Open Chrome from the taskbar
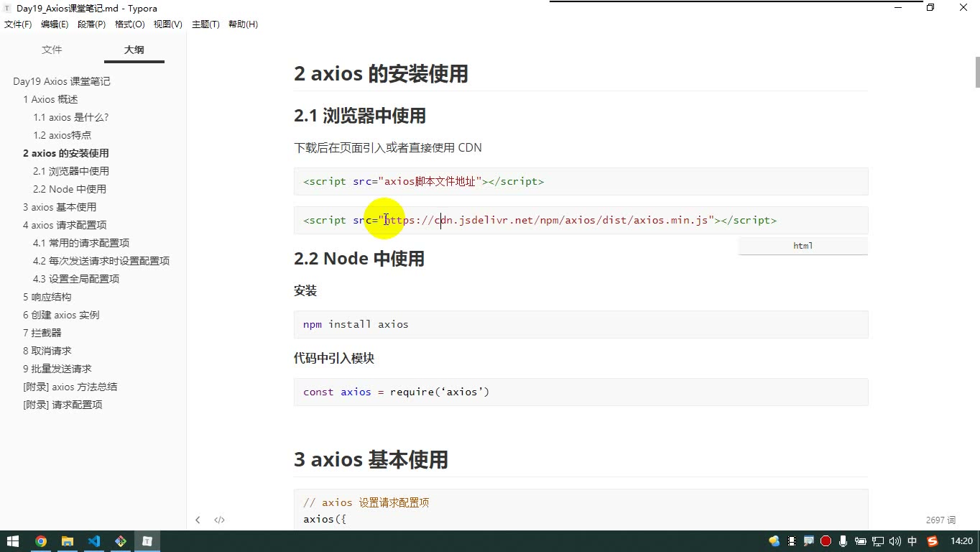This screenshot has width=980, height=552. coord(41,541)
